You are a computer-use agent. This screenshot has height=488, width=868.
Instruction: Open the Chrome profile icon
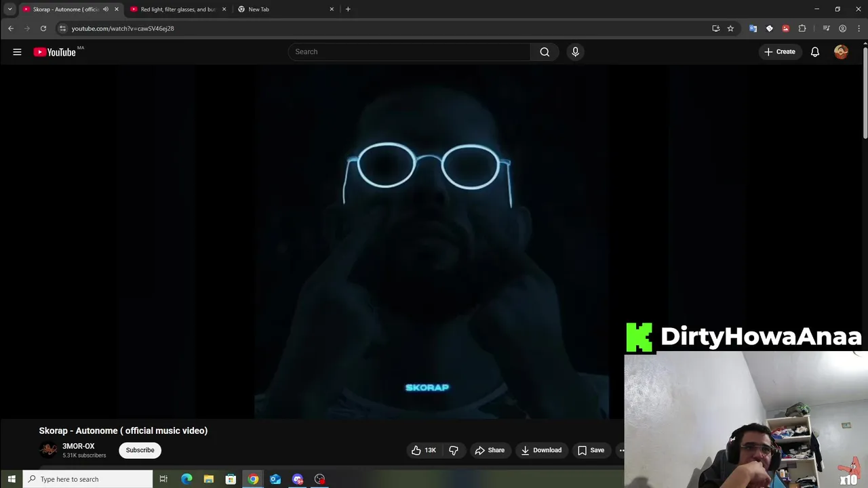point(842,28)
